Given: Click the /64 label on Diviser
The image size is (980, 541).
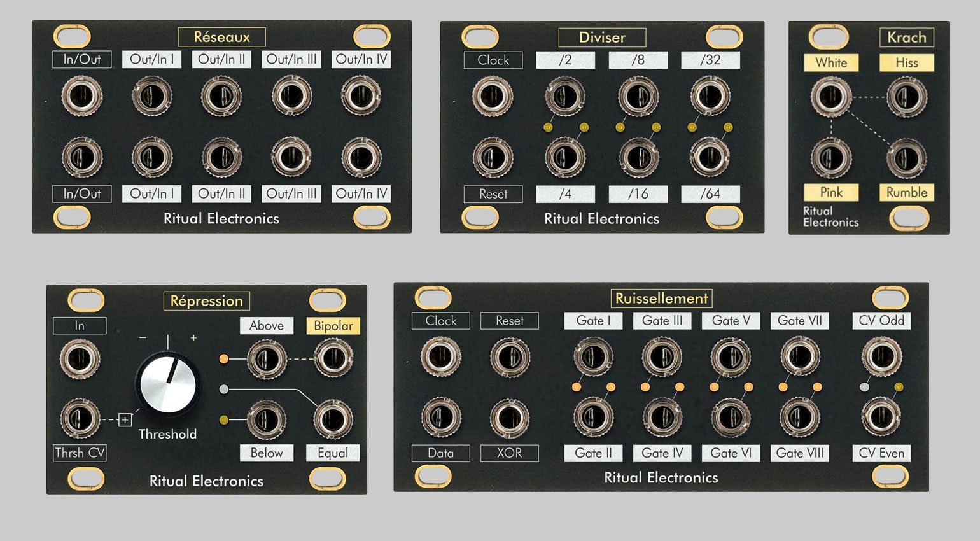Looking at the screenshot, I should (710, 194).
